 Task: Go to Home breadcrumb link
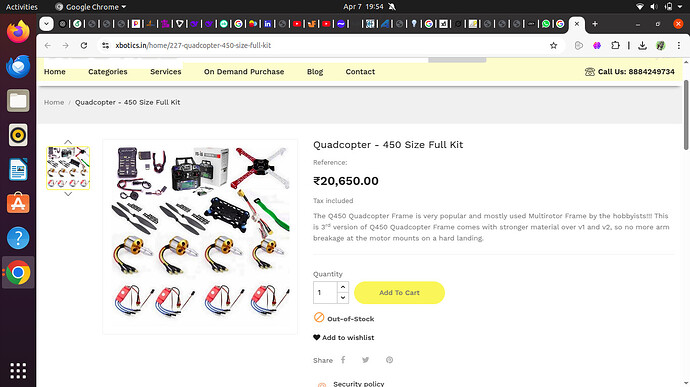54,102
